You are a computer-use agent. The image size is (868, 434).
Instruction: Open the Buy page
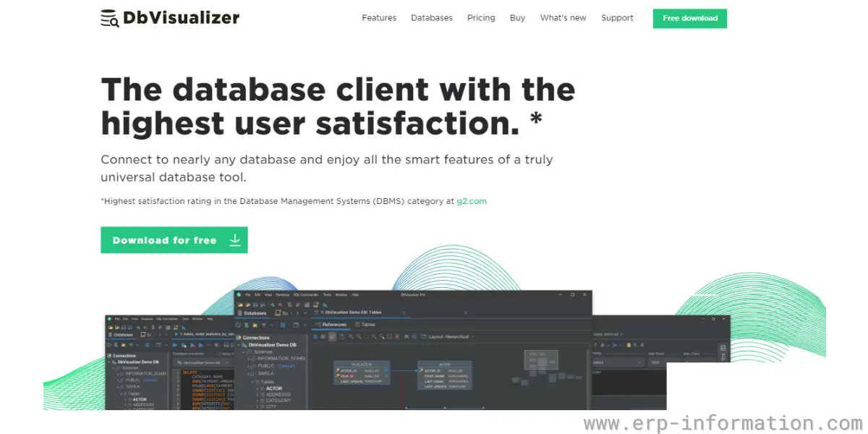pos(517,18)
